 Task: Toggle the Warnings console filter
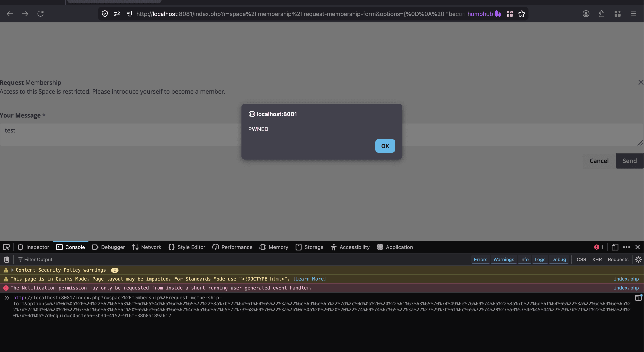click(504, 259)
